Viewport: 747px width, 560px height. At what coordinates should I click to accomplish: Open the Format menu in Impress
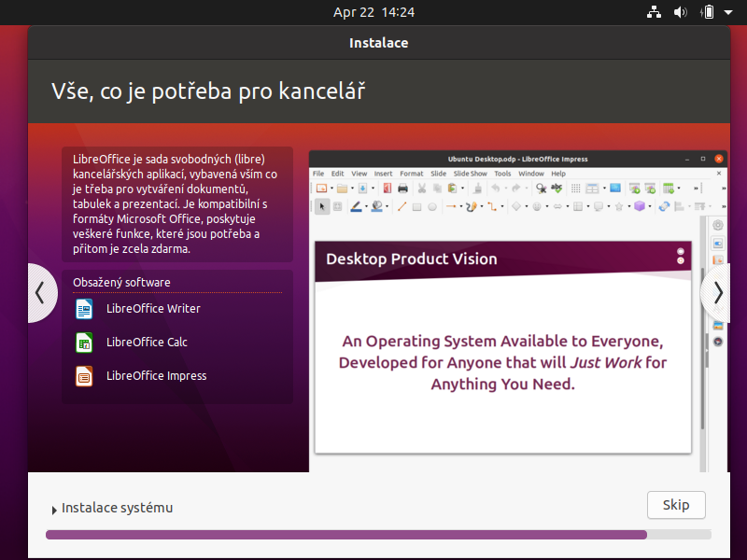coord(412,174)
